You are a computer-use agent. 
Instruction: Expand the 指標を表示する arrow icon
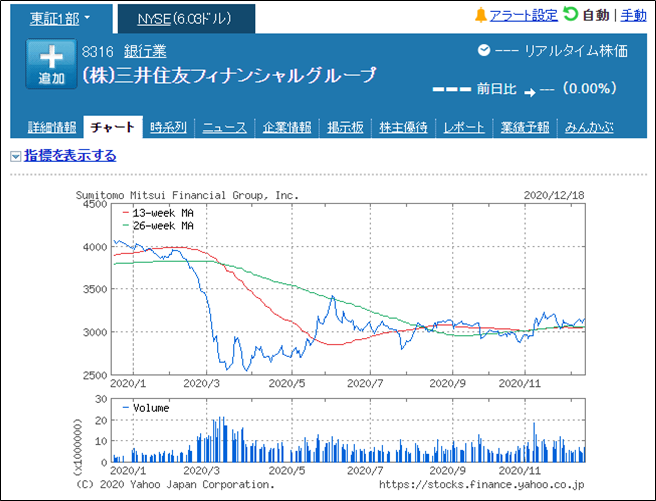pyautogui.click(x=15, y=156)
